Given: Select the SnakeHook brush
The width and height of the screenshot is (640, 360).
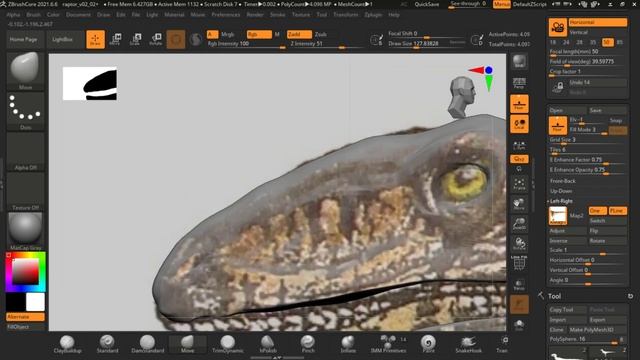Looking at the screenshot, I should click(x=468, y=344).
